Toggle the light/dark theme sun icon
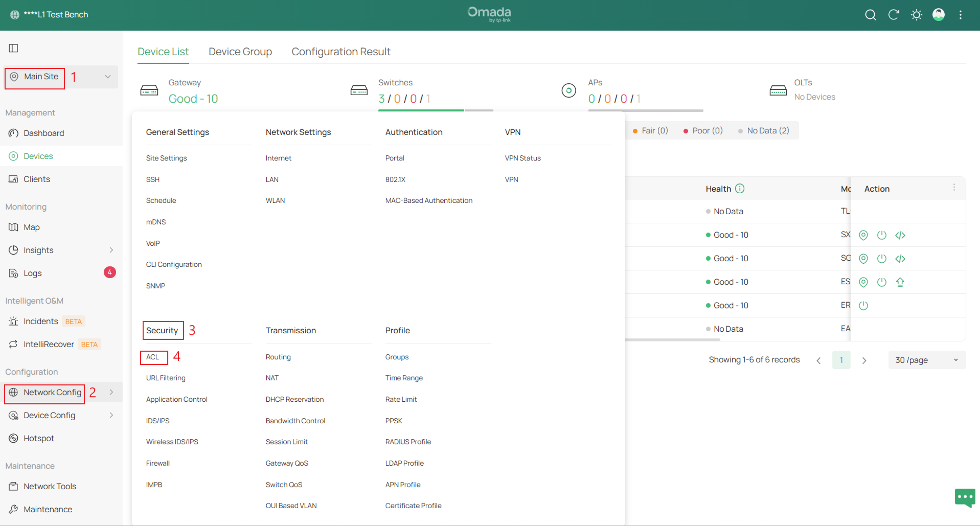Image resolution: width=980 pixels, height=526 pixels. tap(916, 15)
